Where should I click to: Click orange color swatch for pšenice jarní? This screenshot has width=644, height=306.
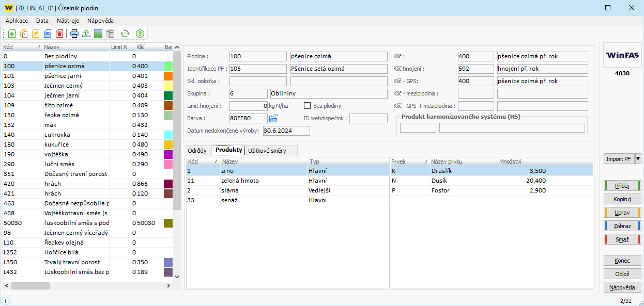pos(168,76)
